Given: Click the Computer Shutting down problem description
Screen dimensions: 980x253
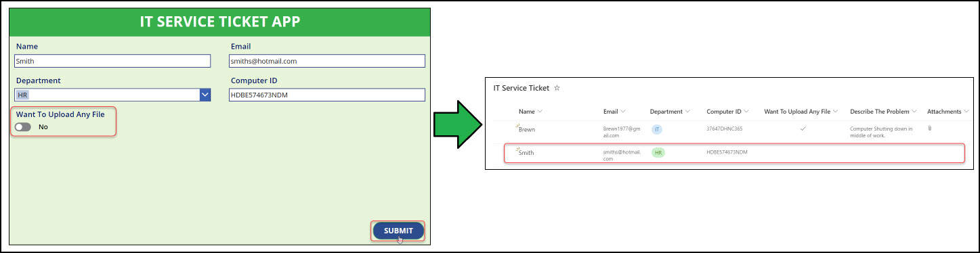Looking at the screenshot, I should (882, 131).
